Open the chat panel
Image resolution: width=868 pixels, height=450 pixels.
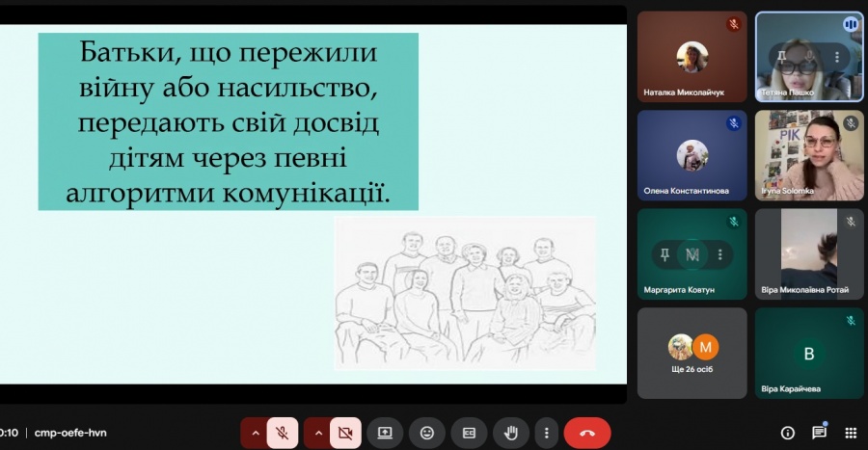[x=819, y=433]
